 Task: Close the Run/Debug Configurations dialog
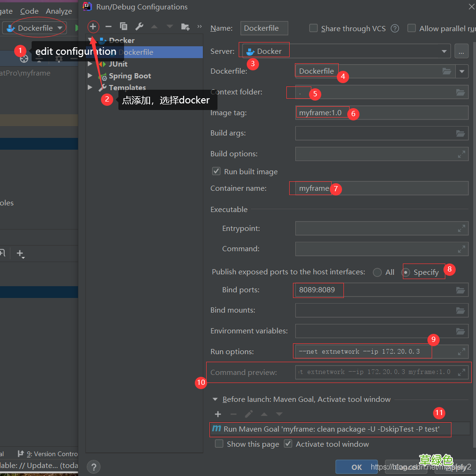(471, 7)
